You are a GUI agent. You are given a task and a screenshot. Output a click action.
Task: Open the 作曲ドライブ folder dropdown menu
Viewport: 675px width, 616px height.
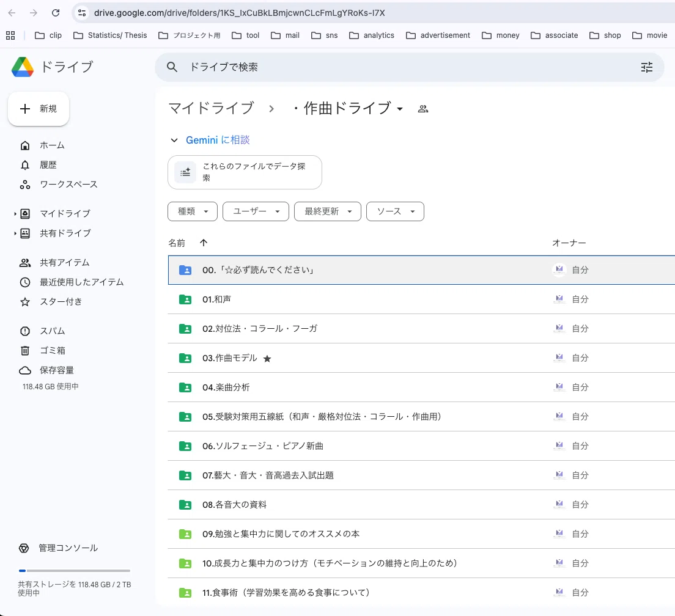coord(400,109)
